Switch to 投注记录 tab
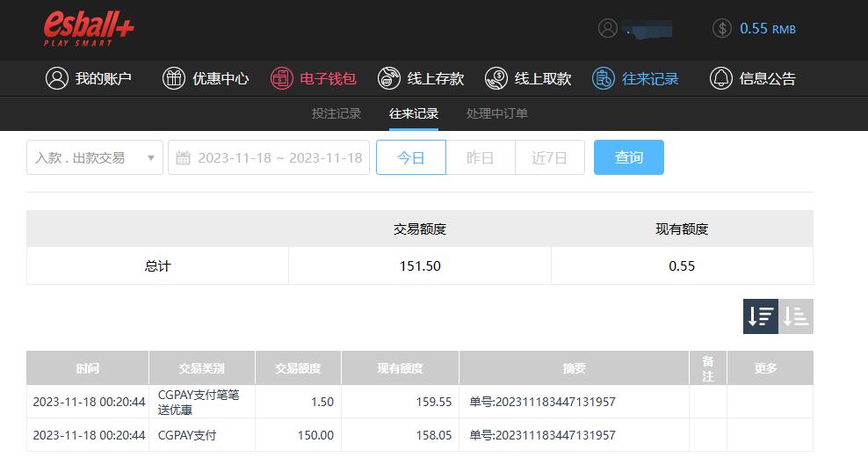868x465 pixels. click(336, 113)
